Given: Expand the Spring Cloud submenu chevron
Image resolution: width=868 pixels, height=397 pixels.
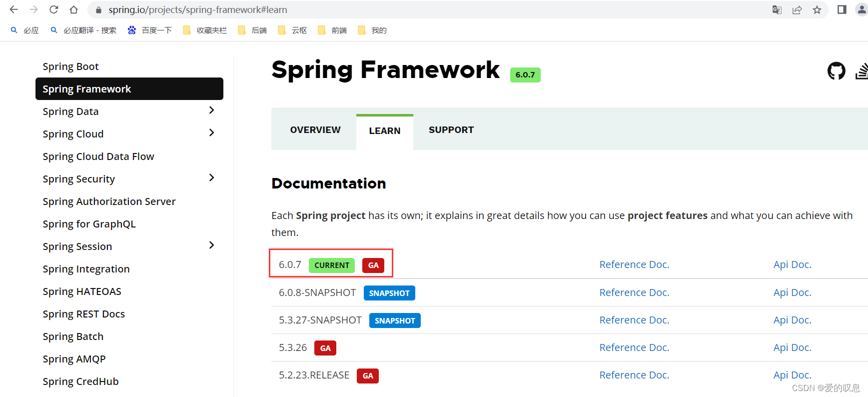Looking at the screenshot, I should (211, 132).
